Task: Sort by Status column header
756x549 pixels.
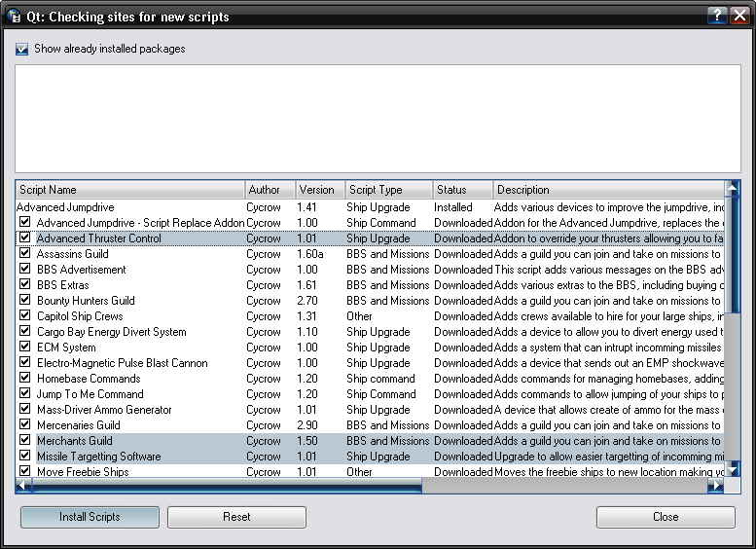Action: [463, 190]
